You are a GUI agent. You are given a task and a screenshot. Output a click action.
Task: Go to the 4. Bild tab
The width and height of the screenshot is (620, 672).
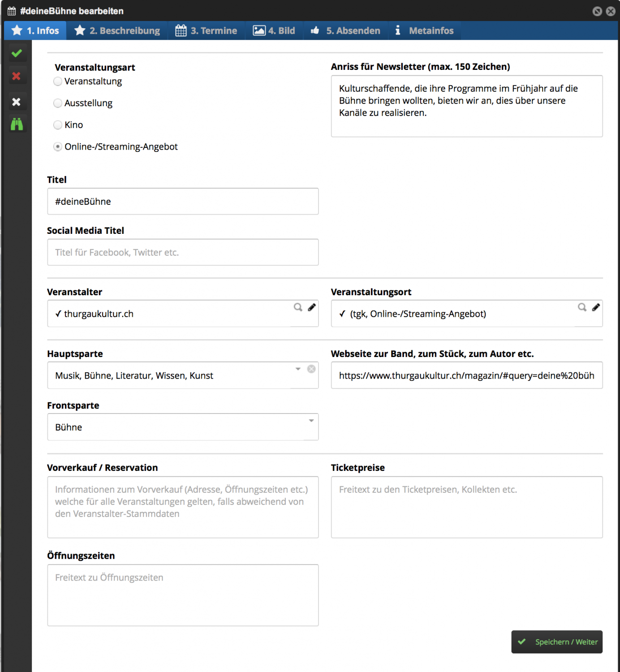tap(274, 30)
